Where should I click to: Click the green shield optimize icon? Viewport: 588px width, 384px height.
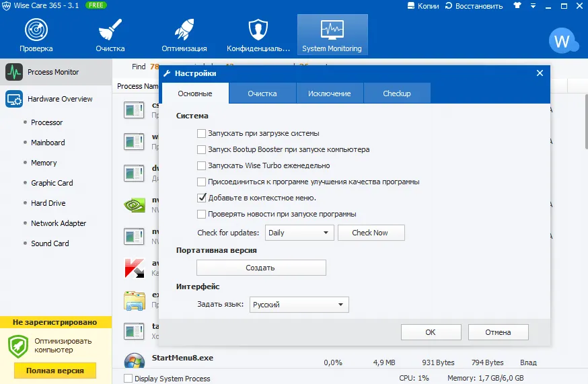click(18, 346)
